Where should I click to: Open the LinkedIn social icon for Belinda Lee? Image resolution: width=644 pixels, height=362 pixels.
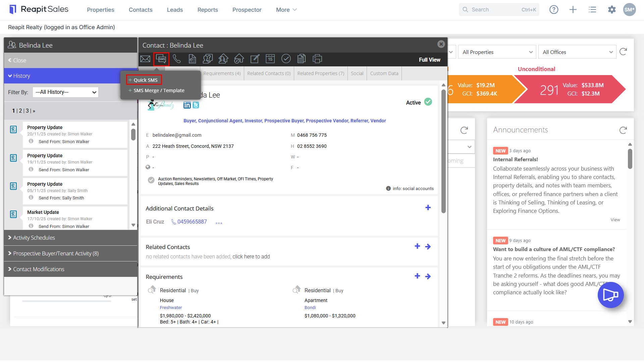187,105
